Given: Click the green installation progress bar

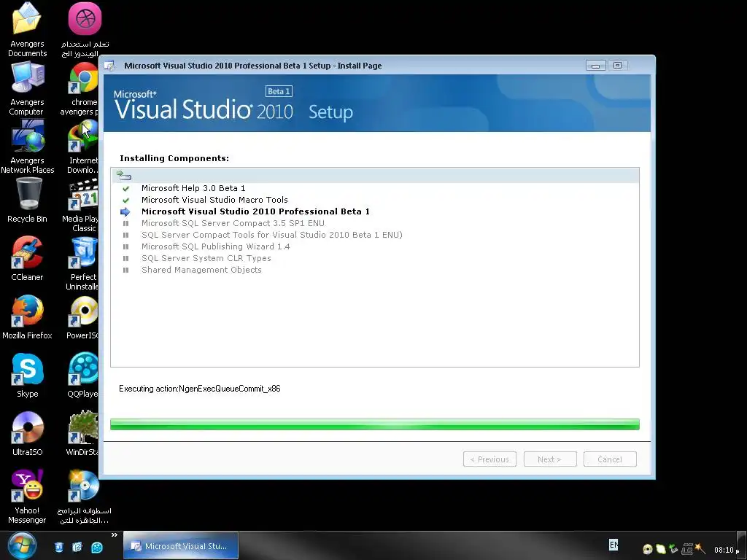Looking at the screenshot, I should pos(375,424).
